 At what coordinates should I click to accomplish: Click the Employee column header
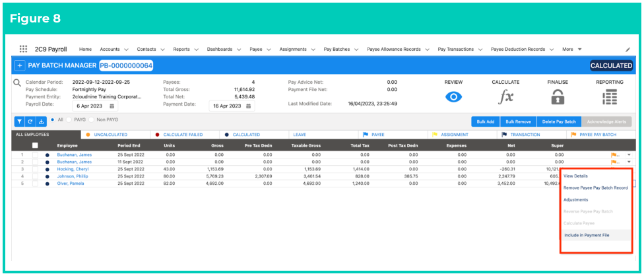coord(67,145)
